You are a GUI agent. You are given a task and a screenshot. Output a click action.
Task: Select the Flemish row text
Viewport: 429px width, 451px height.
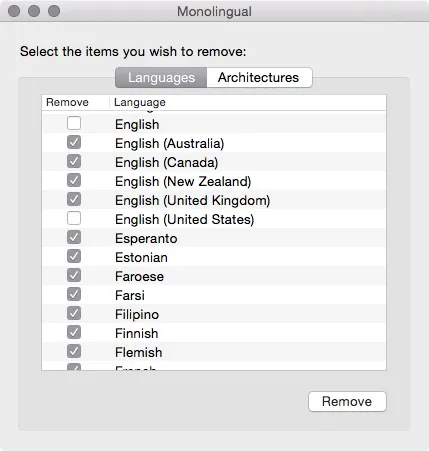(139, 352)
